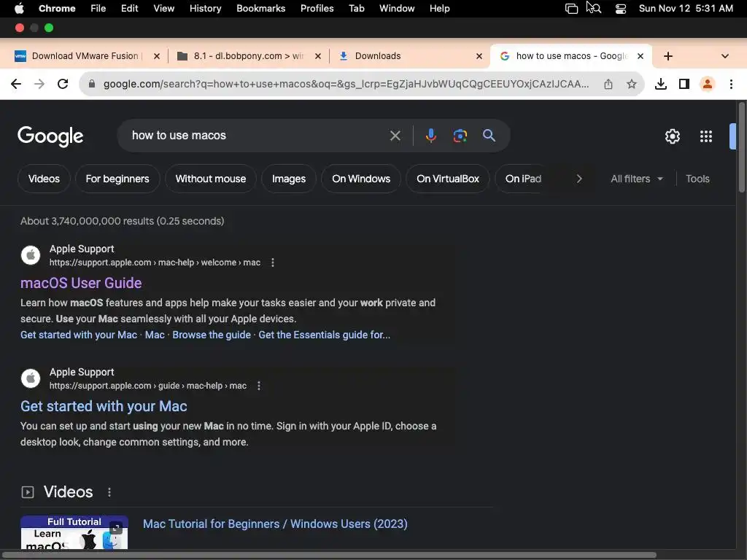Close the Downloads tab
The width and height of the screenshot is (747, 560).
pyautogui.click(x=479, y=56)
